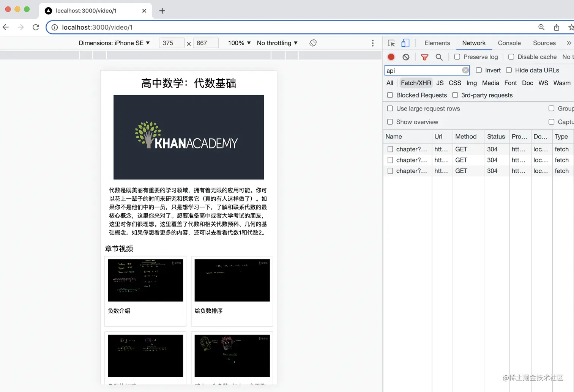
Task: Switch to the Elements tab
Action: tap(437, 43)
